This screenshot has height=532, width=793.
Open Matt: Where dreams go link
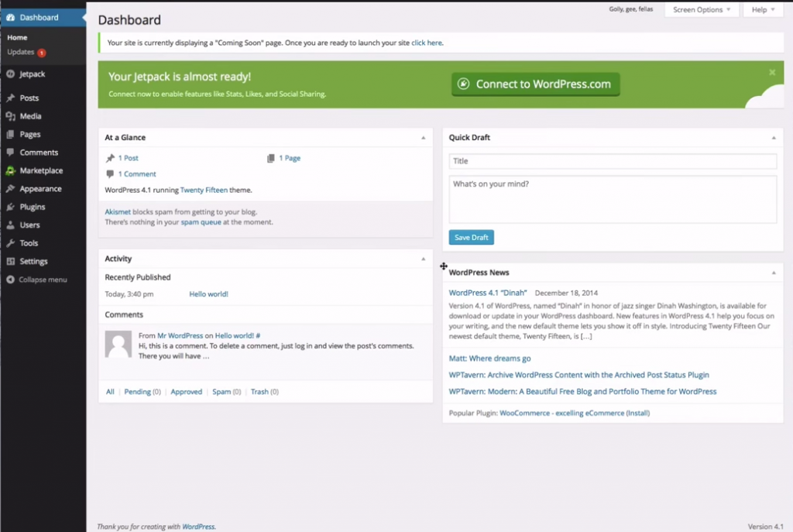[x=489, y=358]
